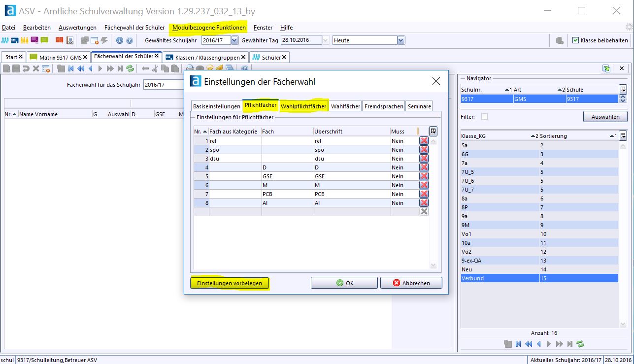Switch to Fremdsprachen tab
Image resolution: width=634 pixels, height=364 pixels.
coord(384,106)
